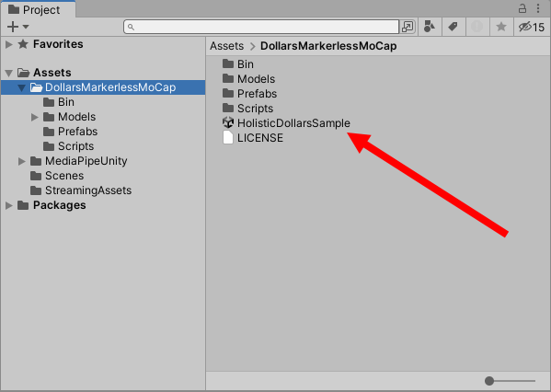Save search to favorites star icon
Screen dimensions: 551x392
coord(501,27)
